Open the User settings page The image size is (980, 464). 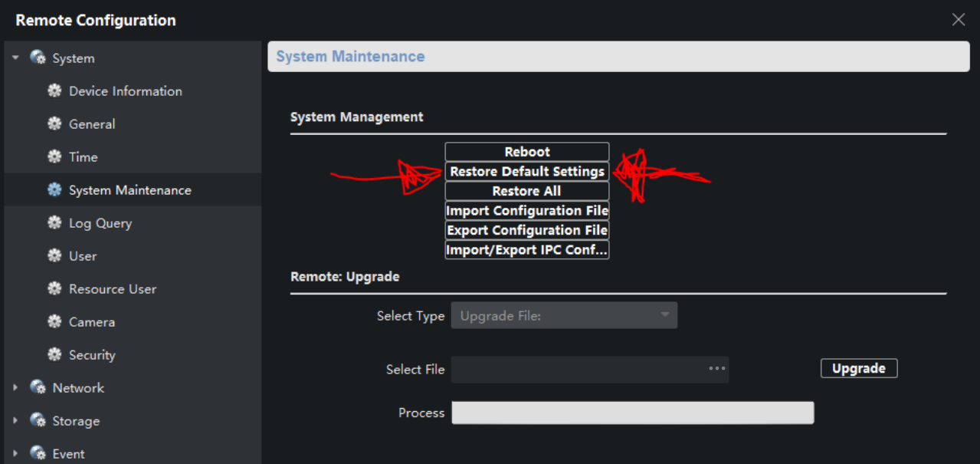point(83,256)
